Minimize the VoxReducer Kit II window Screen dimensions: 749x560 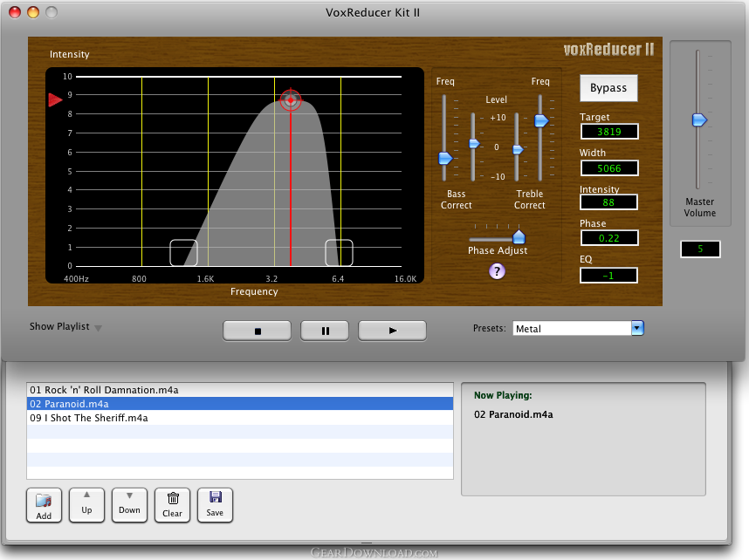[x=33, y=12]
